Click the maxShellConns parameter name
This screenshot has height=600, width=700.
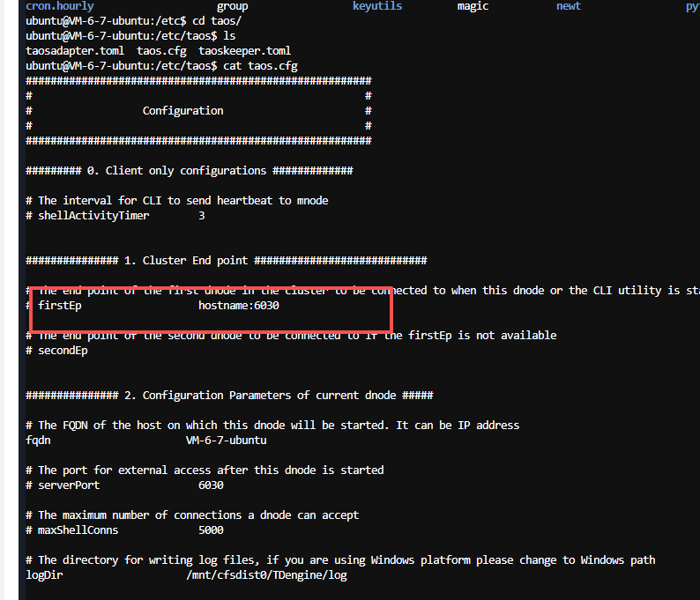[x=78, y=530]
